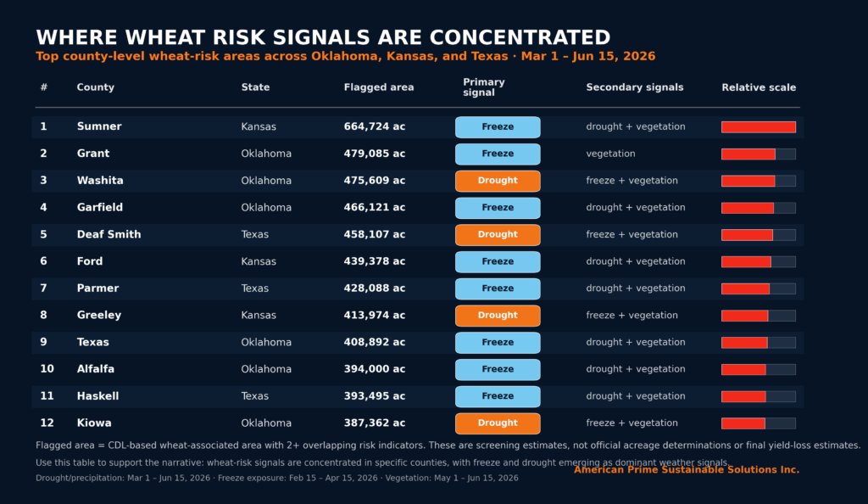Select the Drought badge for Kiowa

click(498, 423)
